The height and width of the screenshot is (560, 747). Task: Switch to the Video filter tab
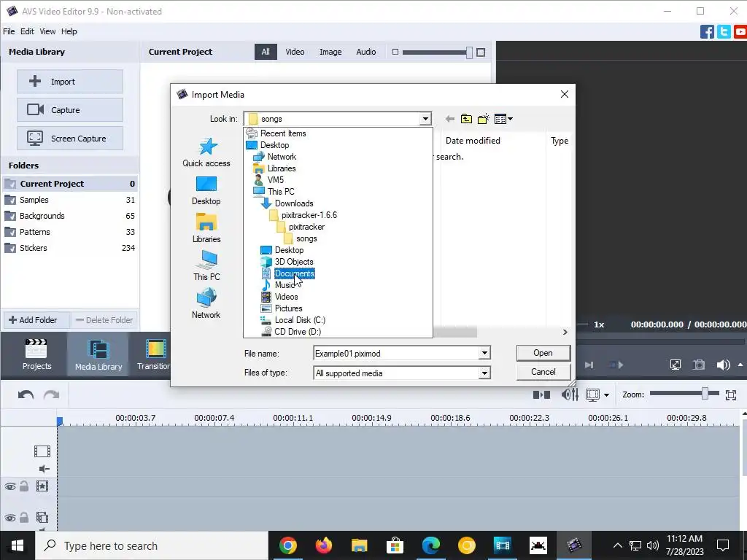pyautogui.click(x=295, y=52)
